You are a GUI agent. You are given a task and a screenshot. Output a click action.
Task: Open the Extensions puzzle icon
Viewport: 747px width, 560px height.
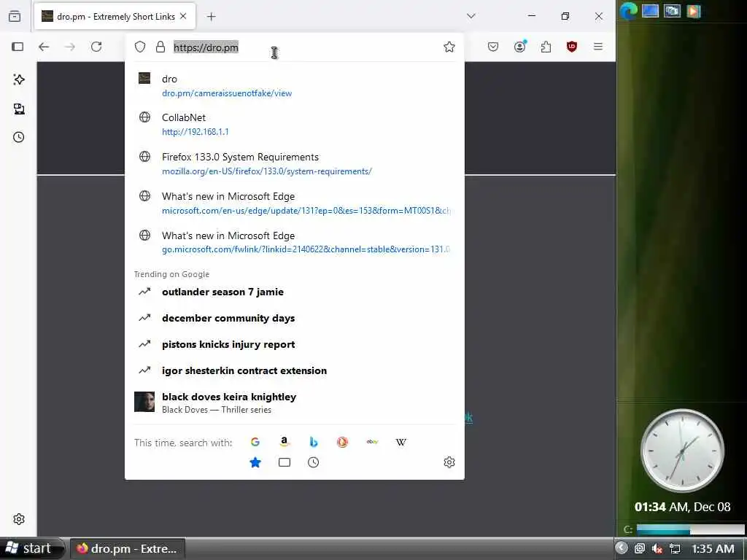point(546,47)
